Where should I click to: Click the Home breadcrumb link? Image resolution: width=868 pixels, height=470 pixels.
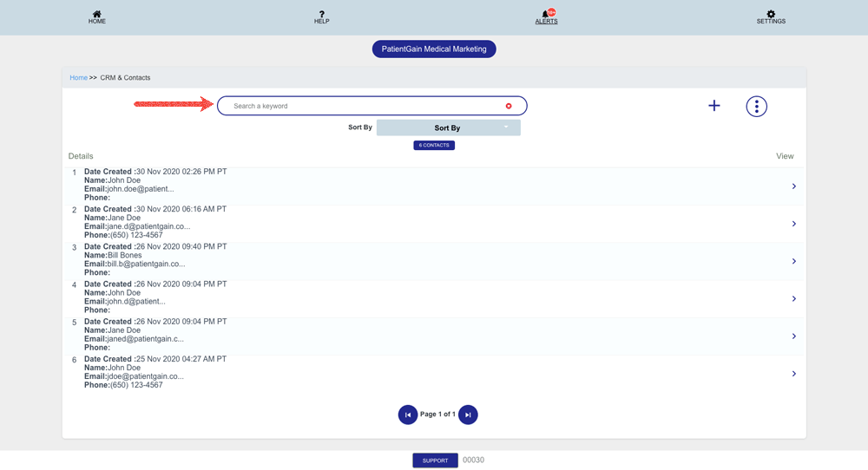(78, 78)
